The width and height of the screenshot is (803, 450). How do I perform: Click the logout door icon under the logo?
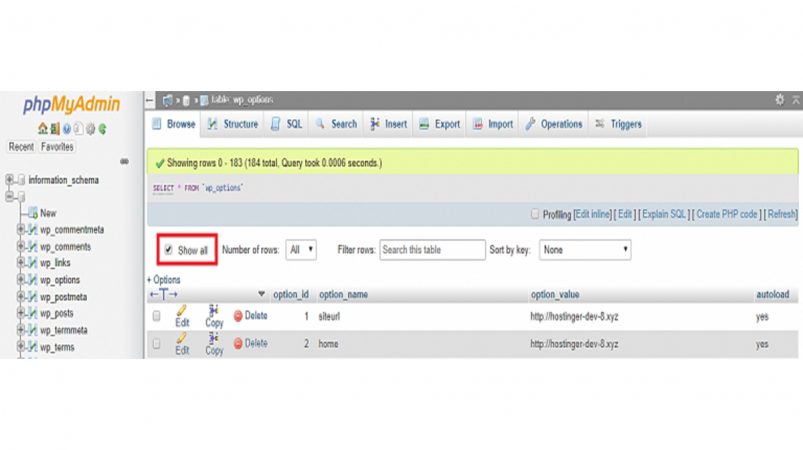(x=55, y=129)
